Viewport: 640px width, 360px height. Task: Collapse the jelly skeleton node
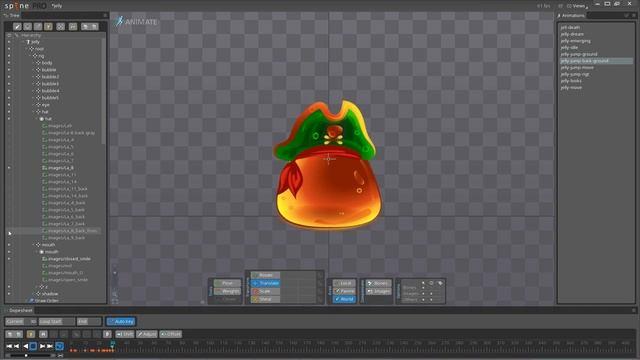24,42
